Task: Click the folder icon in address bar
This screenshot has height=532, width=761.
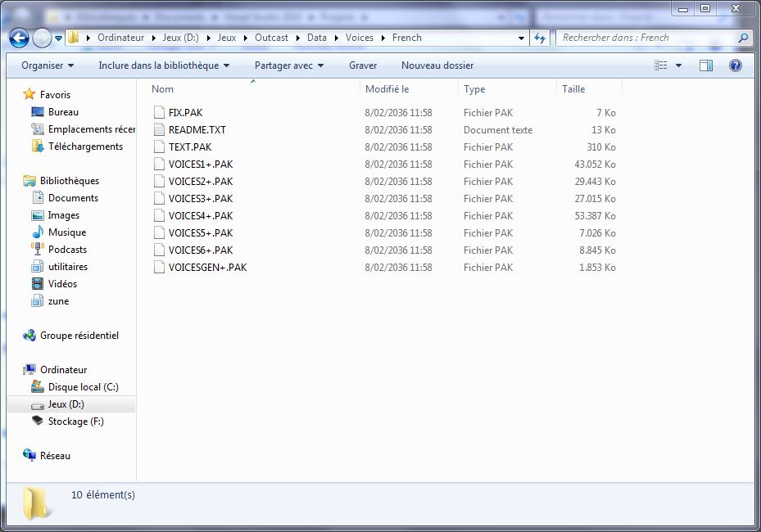Action: pyautogui.click(x=73, y=38)
